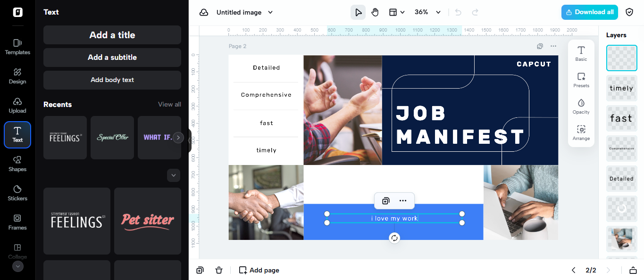
Task: Select the laptop typing photo
Action: pos(521,202)
